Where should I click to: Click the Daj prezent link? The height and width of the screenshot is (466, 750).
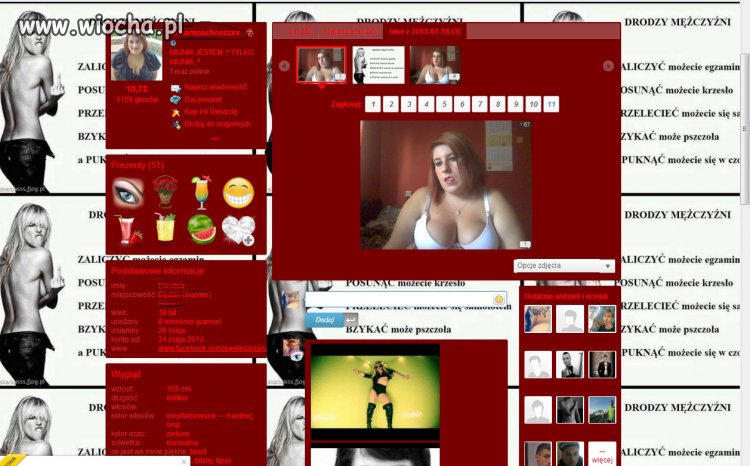203,100
